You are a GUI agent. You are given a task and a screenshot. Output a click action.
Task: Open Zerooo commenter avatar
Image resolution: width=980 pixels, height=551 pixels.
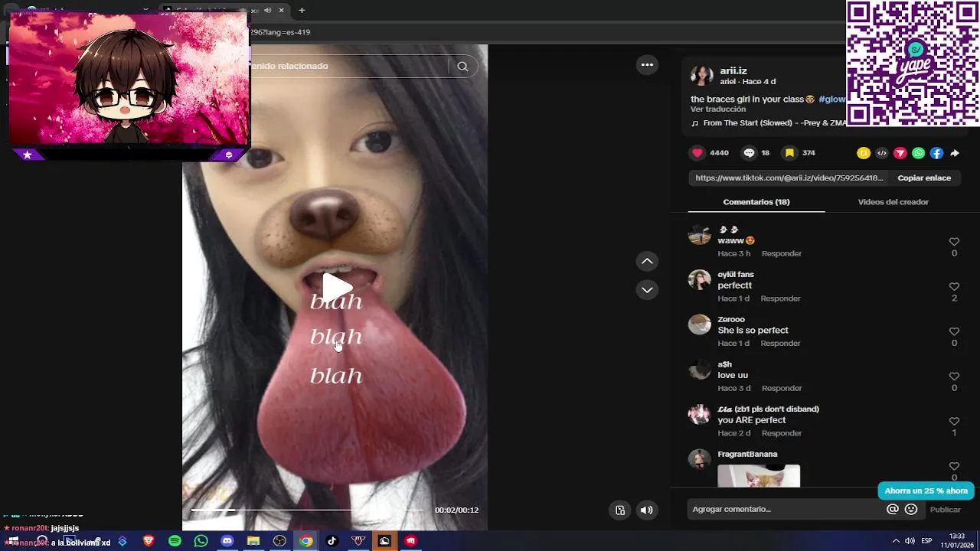coord(699,324)
